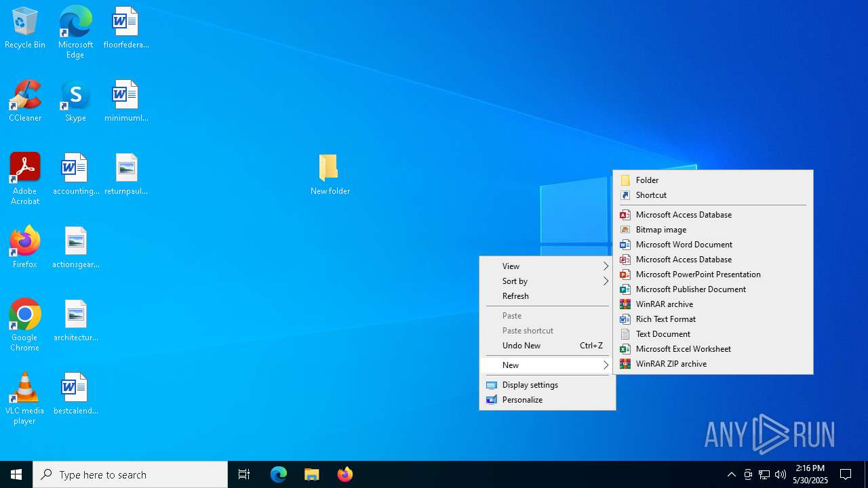Create a new Microsoft Word Document

pos(713,245)
